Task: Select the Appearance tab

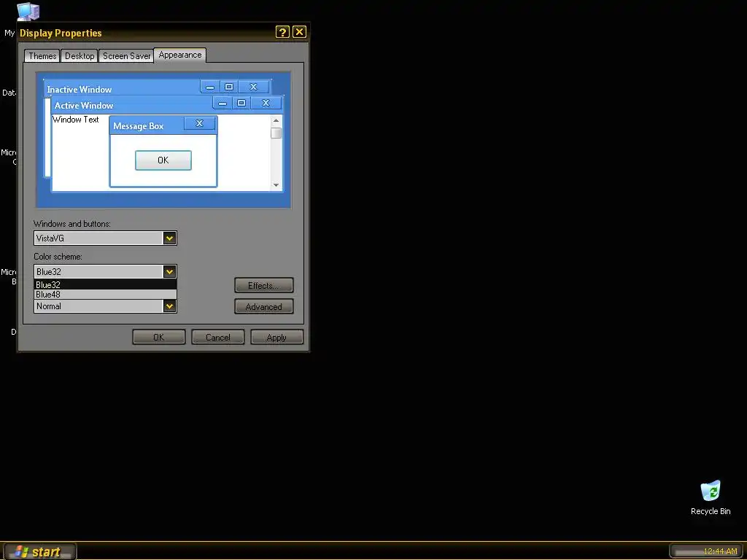Action: pos(180,55)
